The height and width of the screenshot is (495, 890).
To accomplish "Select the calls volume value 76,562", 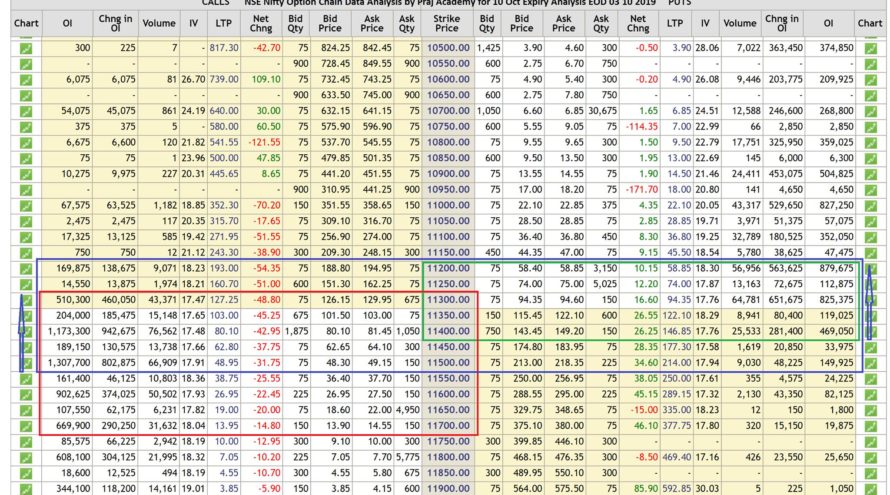I will pos(161,331).
